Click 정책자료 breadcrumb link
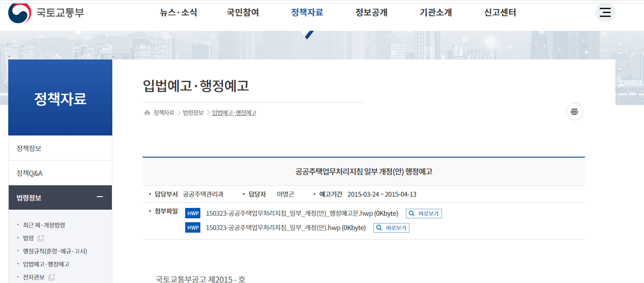Screen dimensions: 644x283 click(163, 113)
